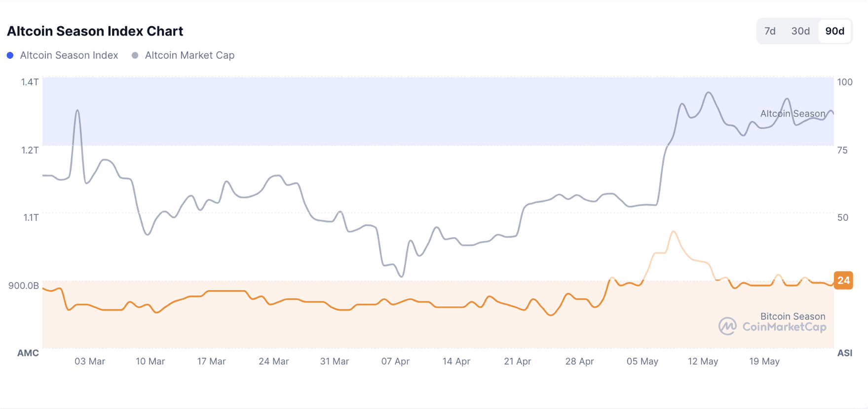This screenshot has height=409, width=868.
Task: Switch to the 7d time range
Action: (770, 31)
